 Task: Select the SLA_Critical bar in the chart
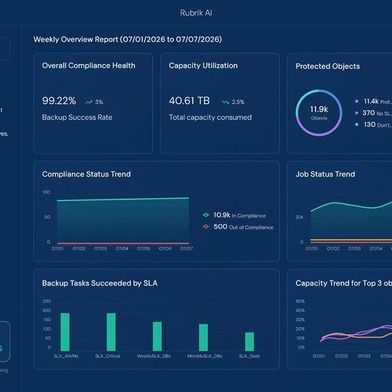[111, 332]
